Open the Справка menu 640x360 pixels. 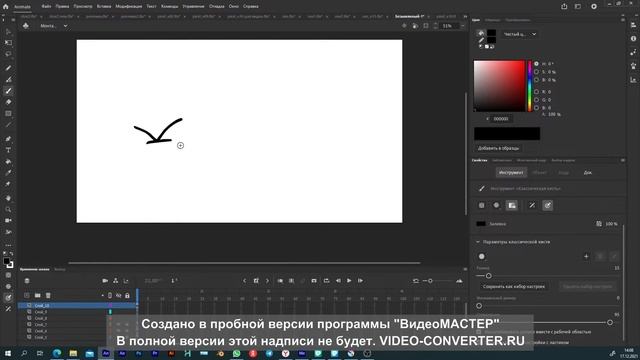coord(251,7)
